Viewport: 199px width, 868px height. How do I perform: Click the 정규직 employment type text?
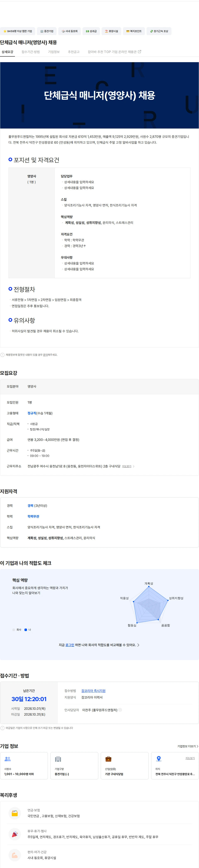click(32, 413)
